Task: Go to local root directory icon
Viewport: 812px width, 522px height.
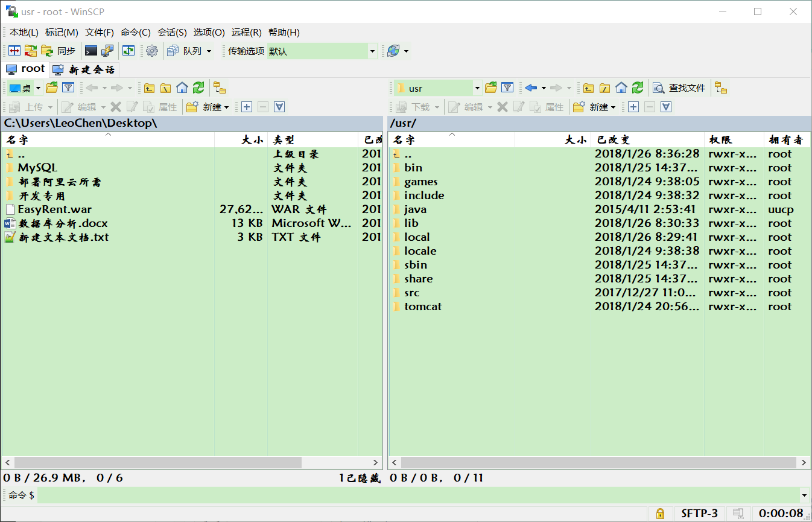Action: [x=165, y=88]
